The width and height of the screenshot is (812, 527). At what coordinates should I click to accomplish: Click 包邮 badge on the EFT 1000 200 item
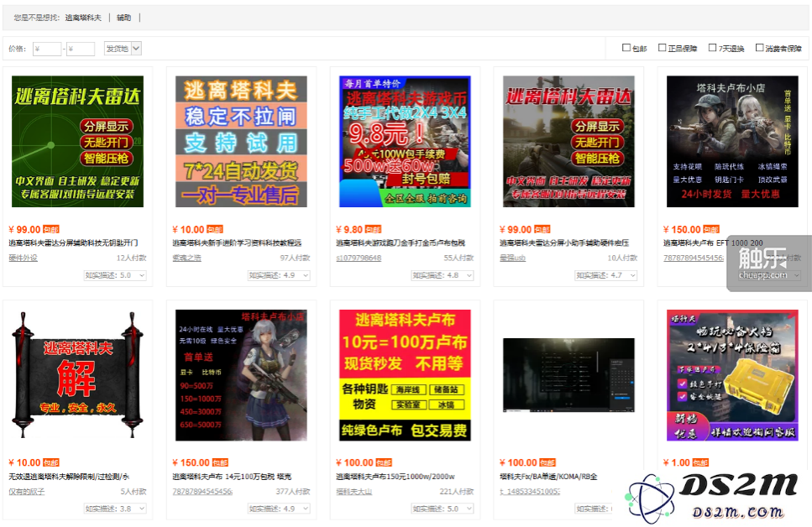(711, 229)
